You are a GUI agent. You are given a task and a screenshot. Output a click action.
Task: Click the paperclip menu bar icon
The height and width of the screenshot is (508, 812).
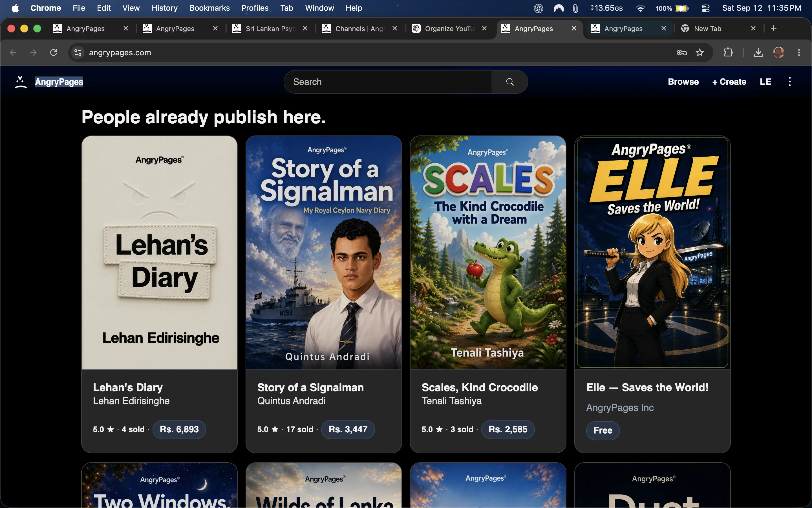coord(575,8)
